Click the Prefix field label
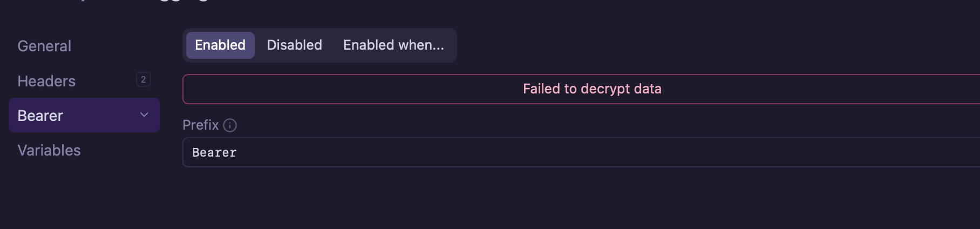980x229 pixels. point(200,125)
